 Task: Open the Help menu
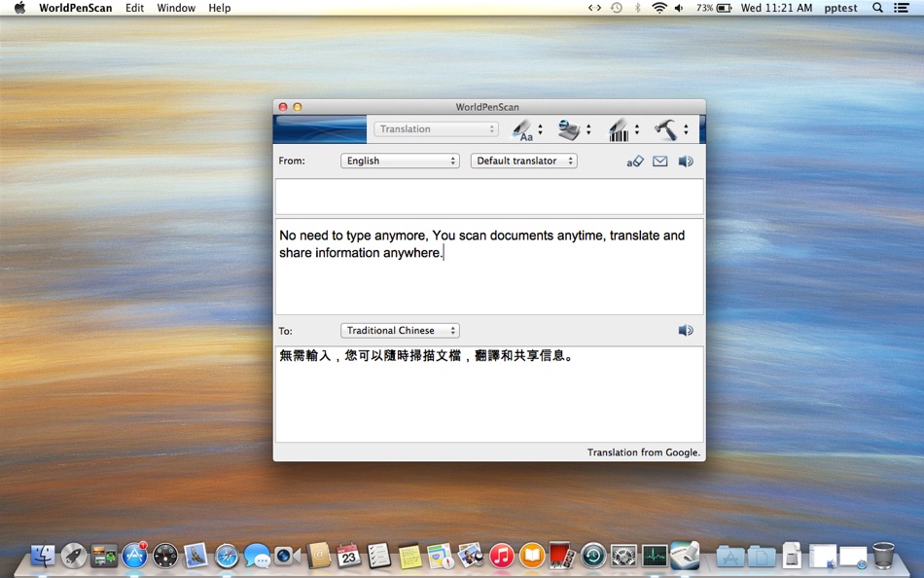tap(219, 8)
